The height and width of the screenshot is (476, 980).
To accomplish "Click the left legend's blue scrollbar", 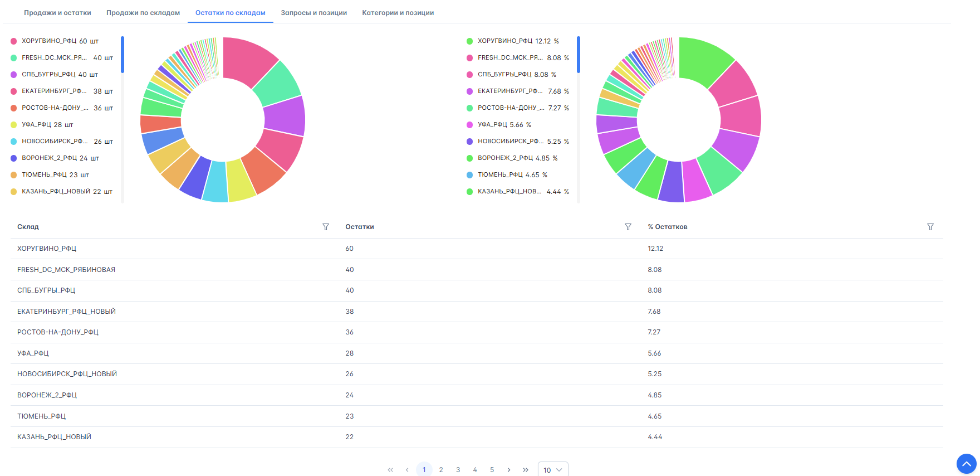I will [x=122, y=55].
